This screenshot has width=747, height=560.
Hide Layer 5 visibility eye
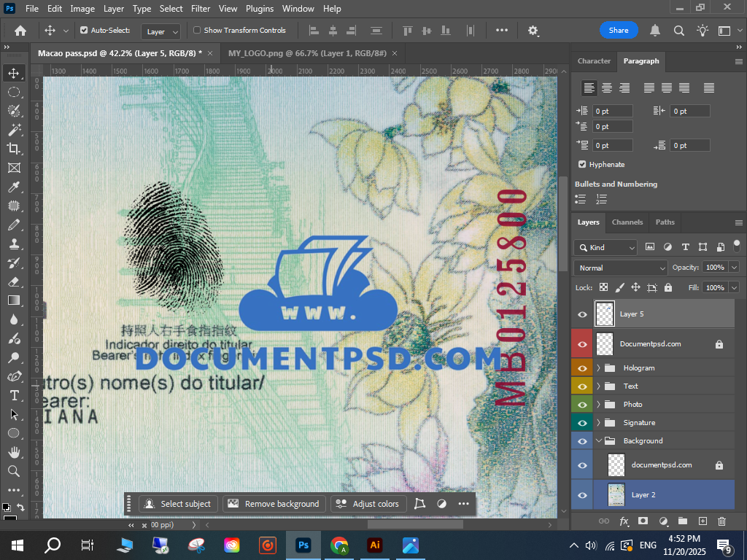pos(582,314)
